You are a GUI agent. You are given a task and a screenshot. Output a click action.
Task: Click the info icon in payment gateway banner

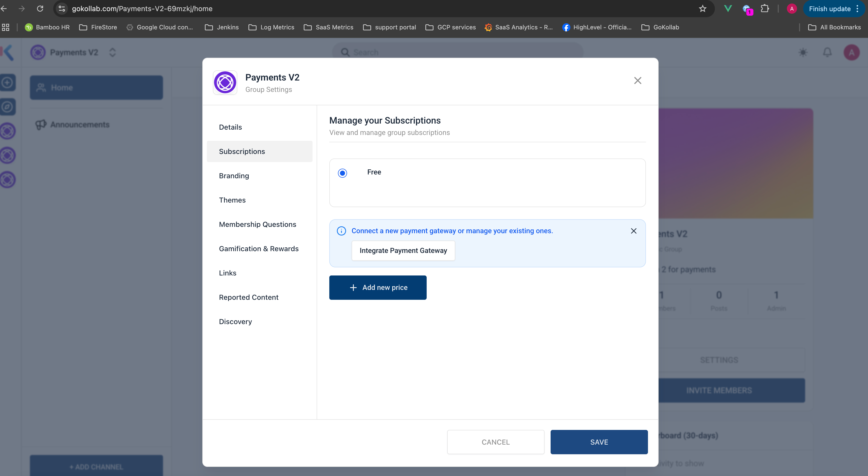[x=341, y=231]
